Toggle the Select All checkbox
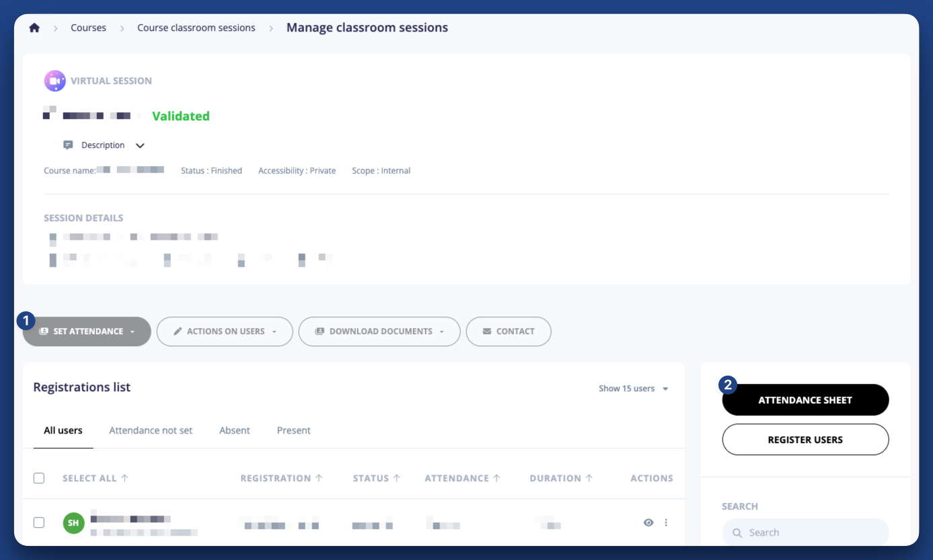Screen dimensions: 933x560 [38, 478]
